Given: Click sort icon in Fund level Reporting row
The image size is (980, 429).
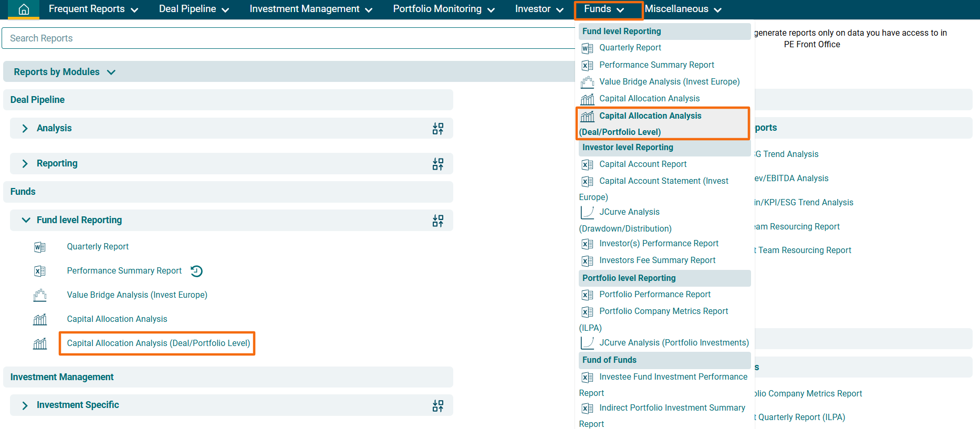Looking at the screenshot, I should pyautogui.click(x=437, y=221).
